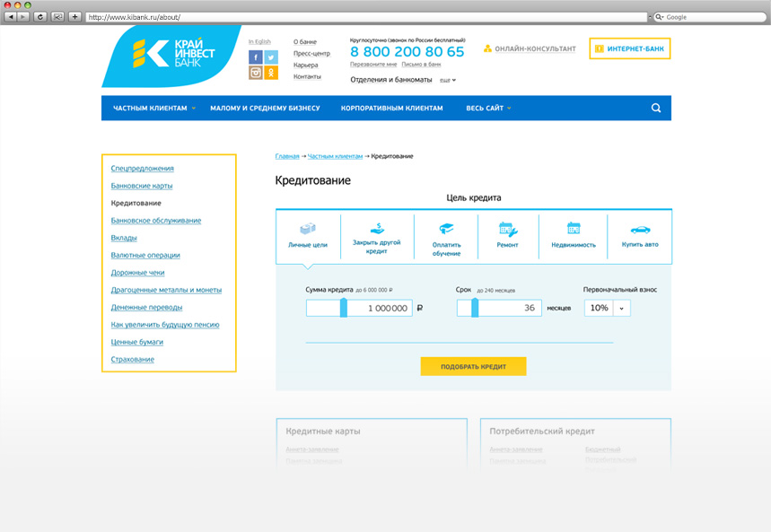Click the Письмо в банк link

(421, 65)
